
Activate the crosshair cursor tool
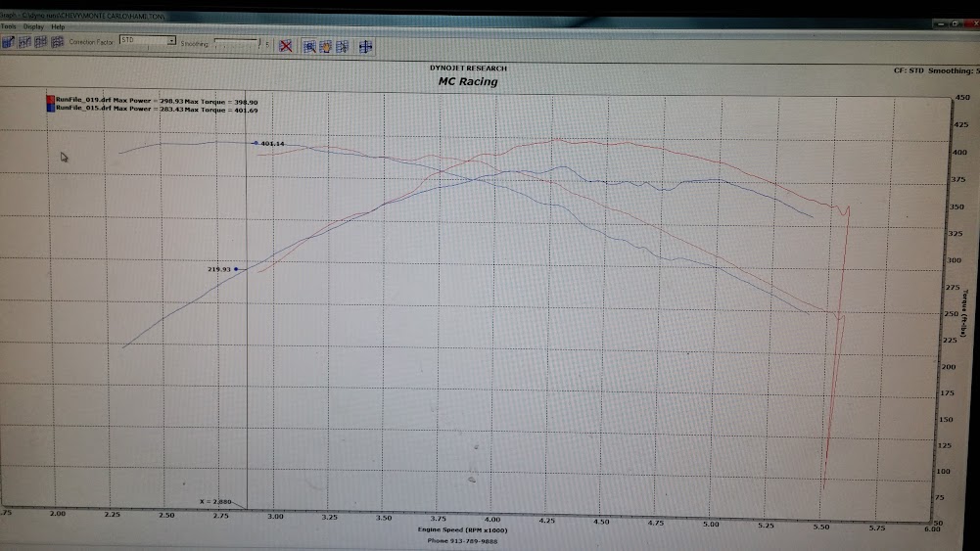(365, 46)
